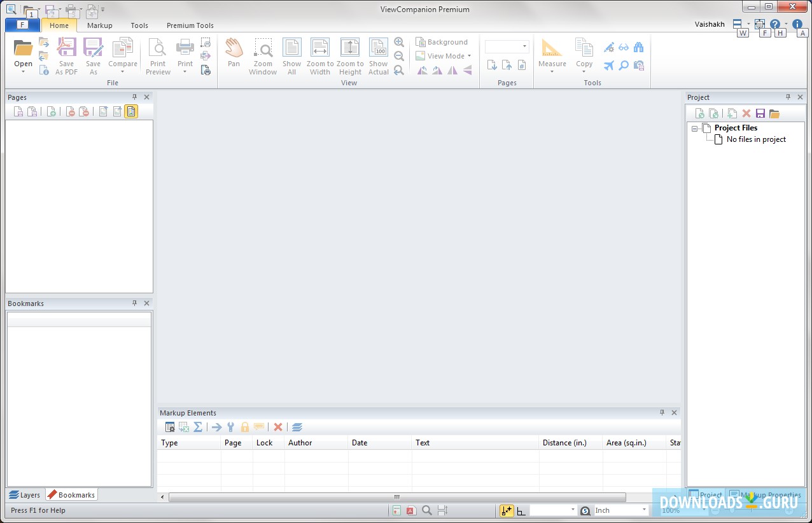Click the Background button
Image resolution: width=812 pixels, height=523 pixels.
[442, 42]
